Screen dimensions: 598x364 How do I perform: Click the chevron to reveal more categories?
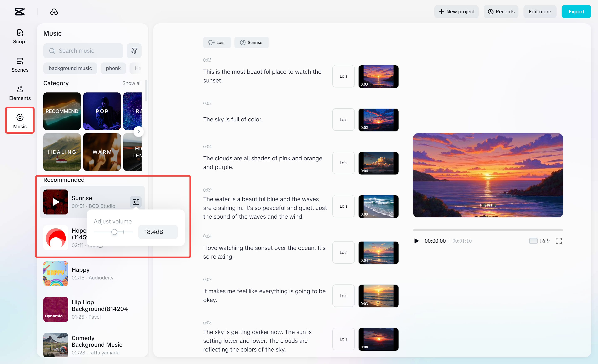click(139, 131)
